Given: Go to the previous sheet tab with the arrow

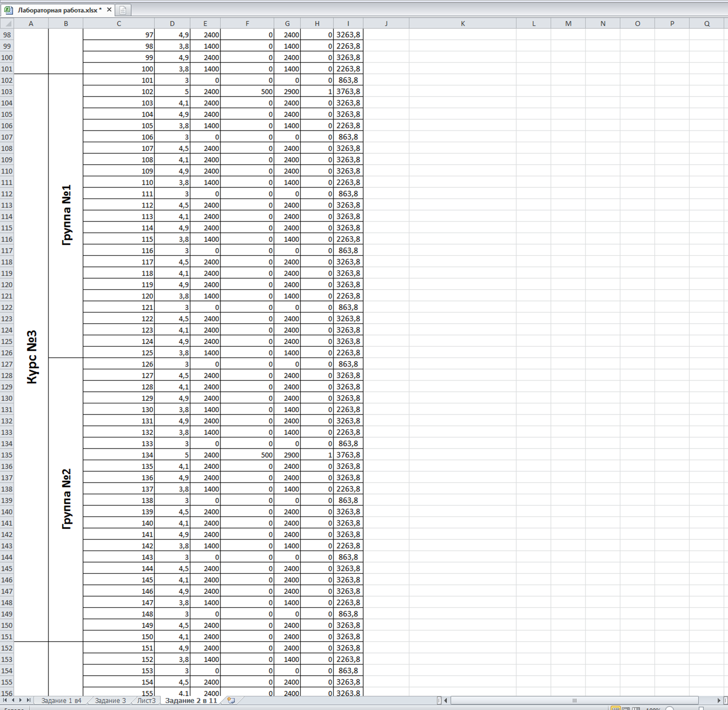Looking at the screenshot, I should pyautogui.click(x=13, y=700).
